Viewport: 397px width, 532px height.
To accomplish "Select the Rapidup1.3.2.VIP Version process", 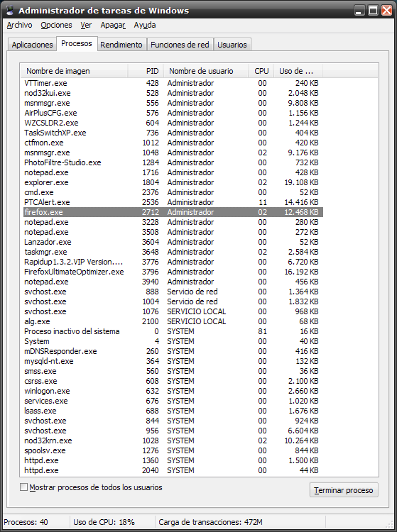I will pos(173,262).
